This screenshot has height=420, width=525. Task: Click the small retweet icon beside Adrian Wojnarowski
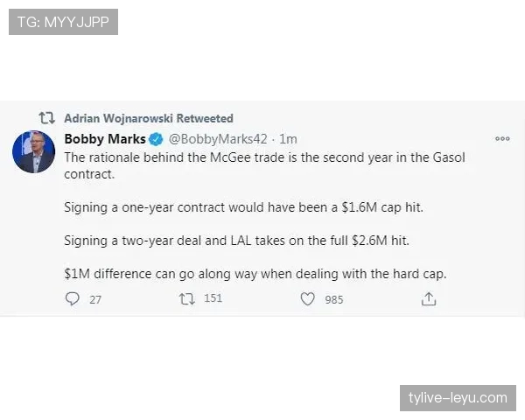48,117
